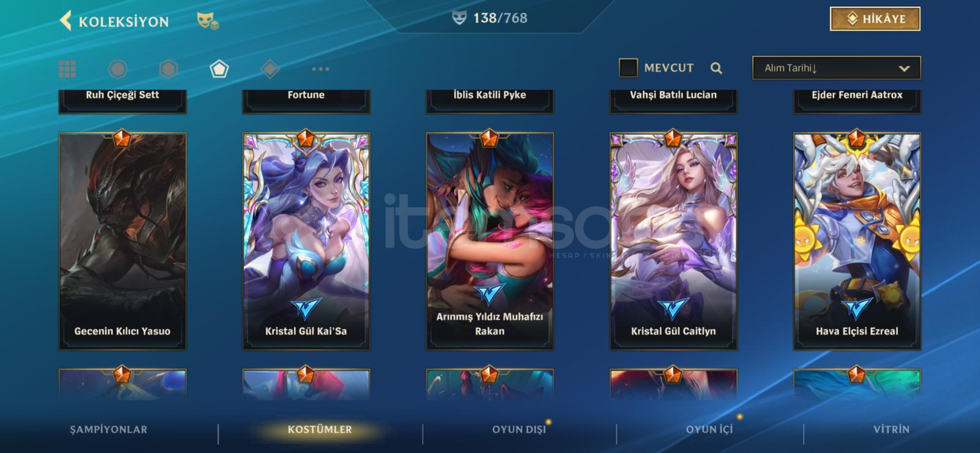Viewport: 980px width, 453px height.
Task: Expand the sort list via chevron arrow
Action: 904,69
